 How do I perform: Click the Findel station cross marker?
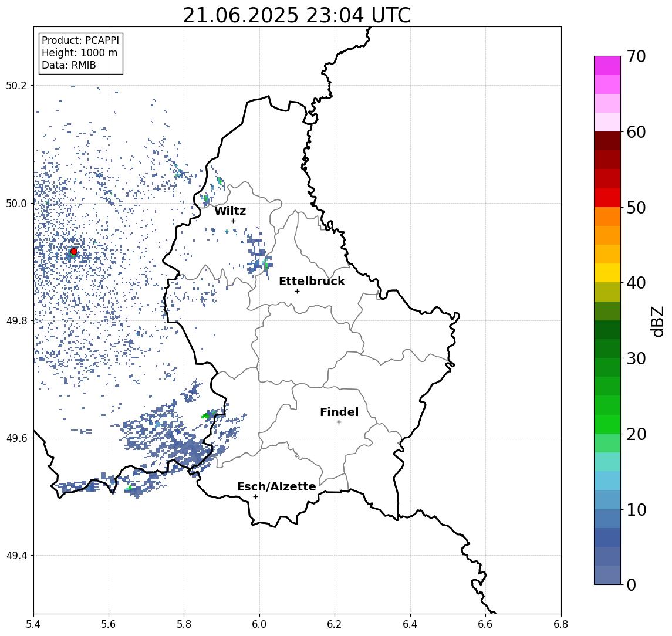[339, 422]
